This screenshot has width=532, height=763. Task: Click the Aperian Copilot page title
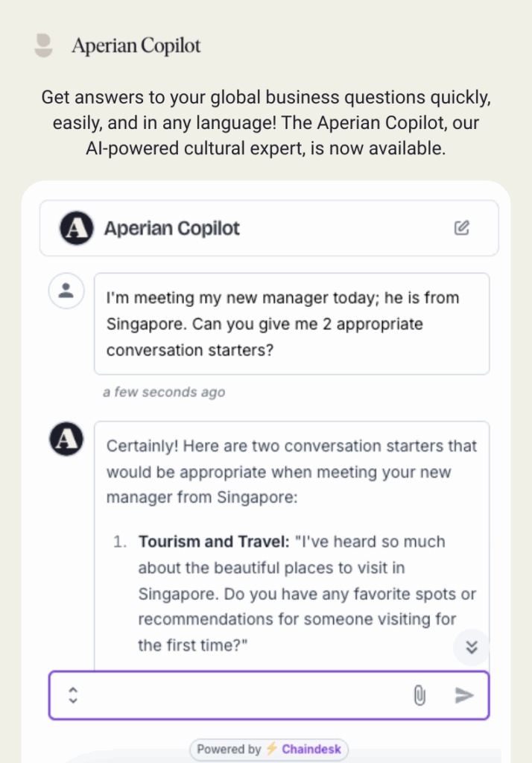tap(136, 45)
